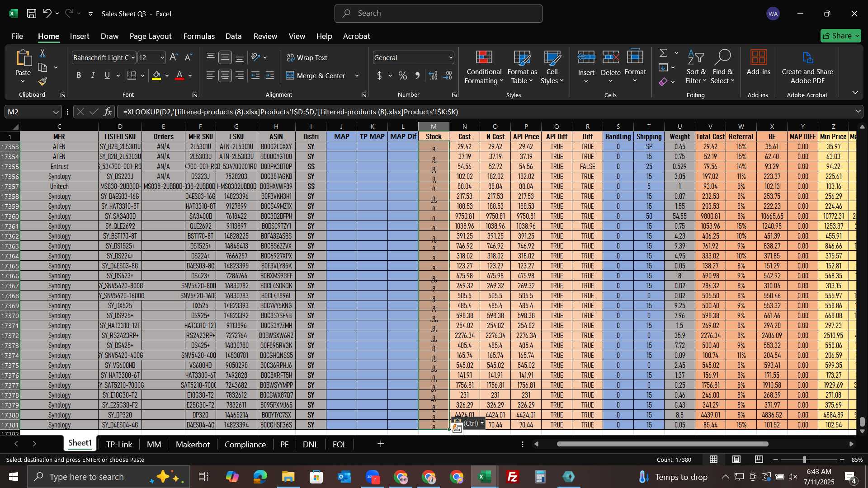Switch to Page Layout view icon
868x488 pixels.
pyautogui.click(x=736, y=460)
